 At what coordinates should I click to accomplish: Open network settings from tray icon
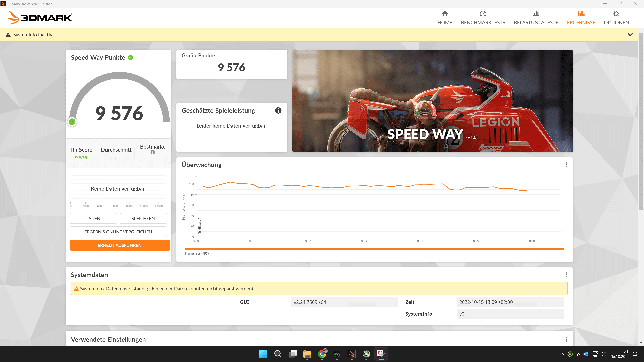point(595,354)
